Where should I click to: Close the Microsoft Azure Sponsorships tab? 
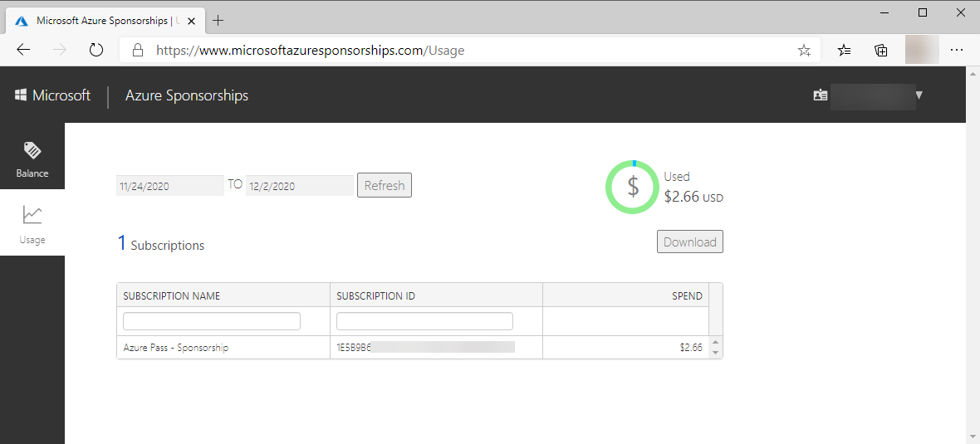click(x=191, y=21)
